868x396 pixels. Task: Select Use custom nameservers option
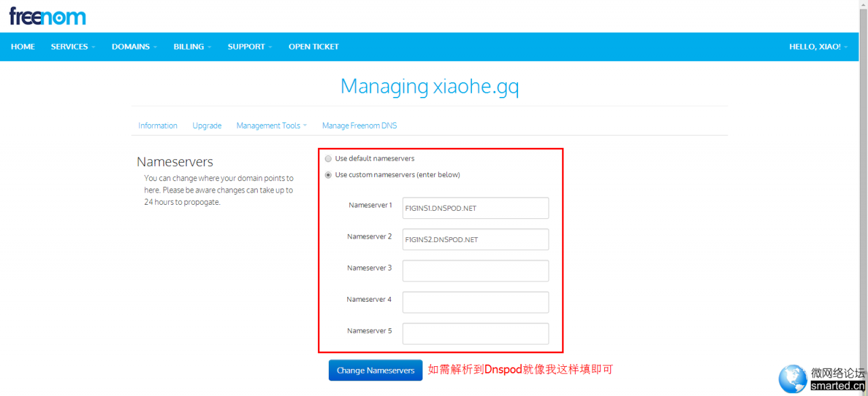(x=328, y=175)
